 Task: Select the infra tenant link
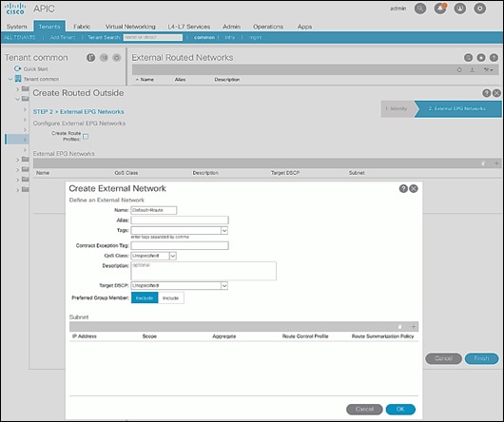[x=229, y=37]
